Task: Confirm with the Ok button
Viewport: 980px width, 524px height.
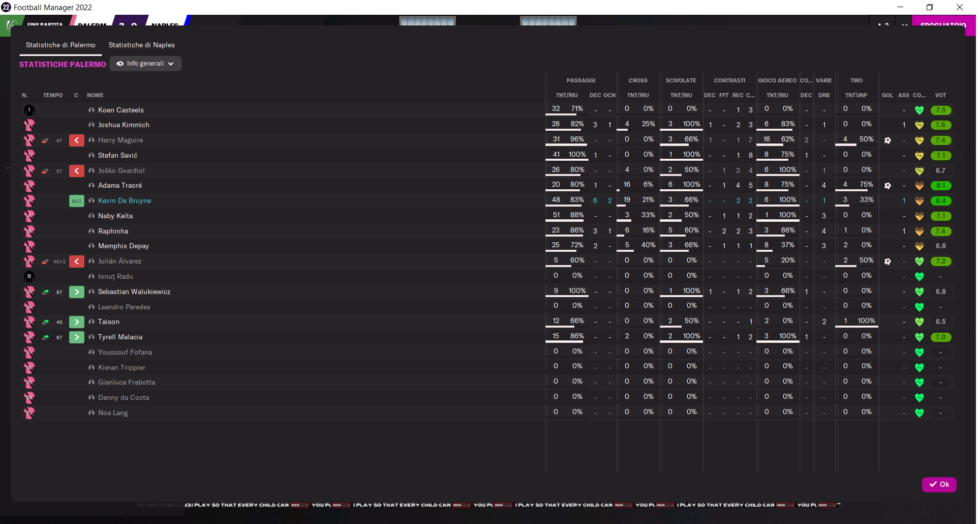Action: click(939, 484)
